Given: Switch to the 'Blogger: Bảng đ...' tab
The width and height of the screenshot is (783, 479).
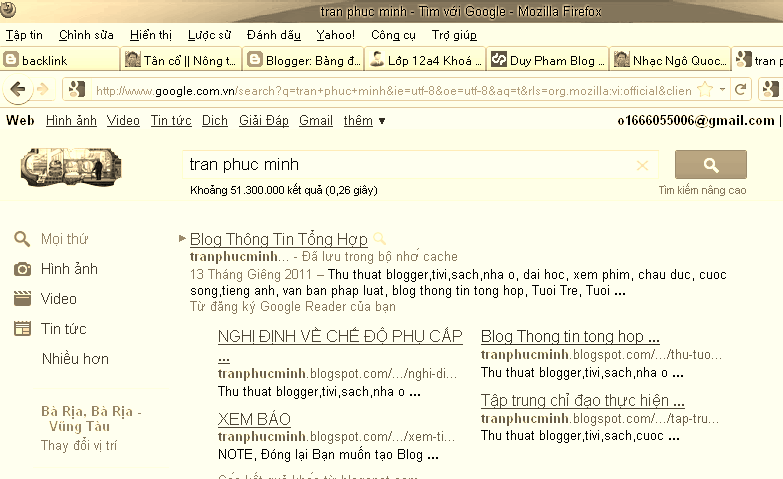Looking at the screenshot, I should (x=304, y=60).
